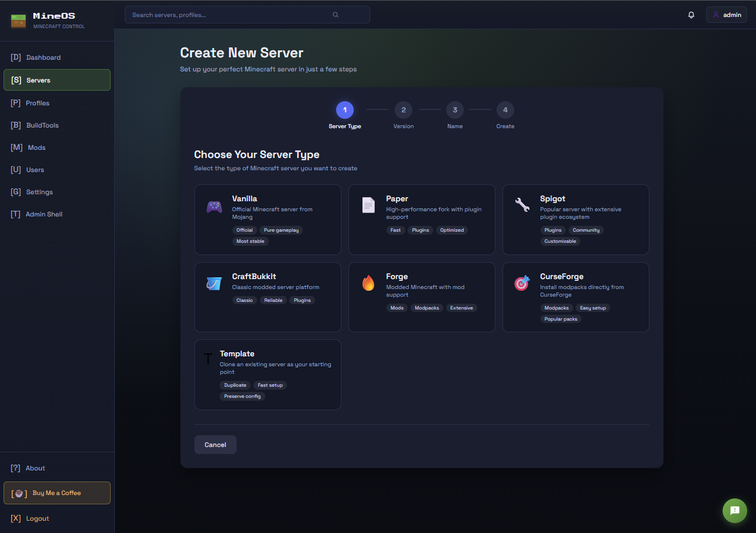Open the Create step
The width and height of the screenshot is (756, 533).
pos(505,110)
